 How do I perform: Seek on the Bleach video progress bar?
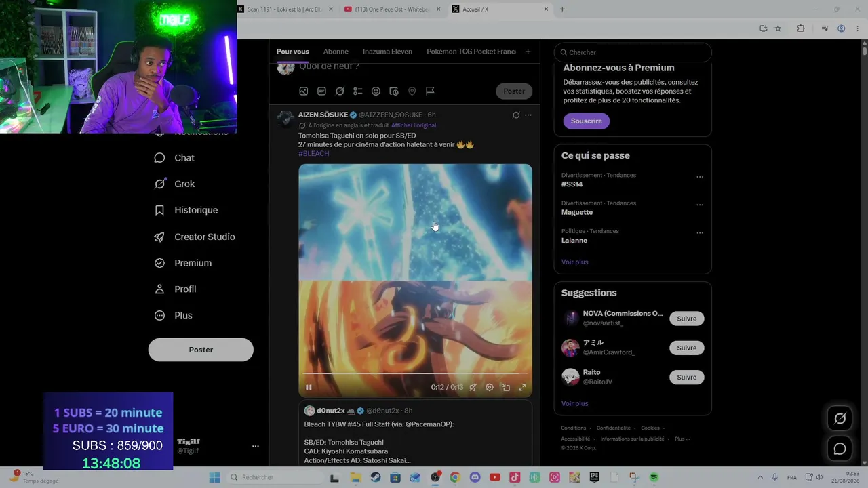click(x=415, y=374)
